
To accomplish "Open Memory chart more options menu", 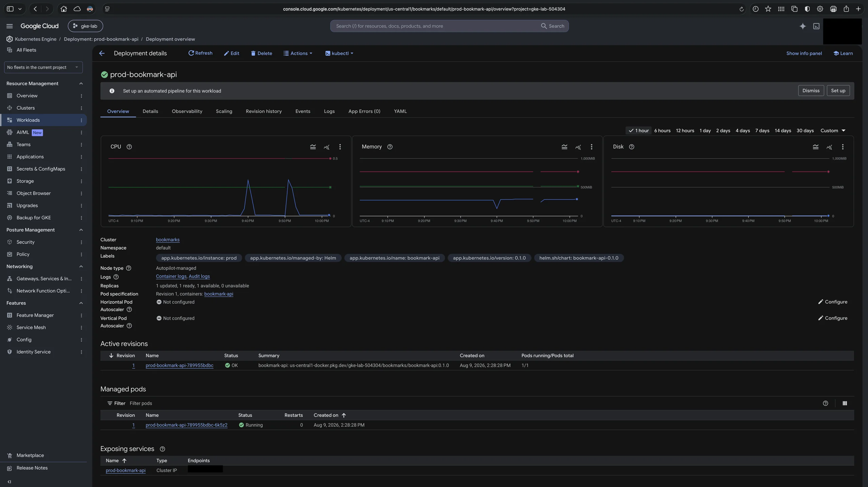I will 591,147.
